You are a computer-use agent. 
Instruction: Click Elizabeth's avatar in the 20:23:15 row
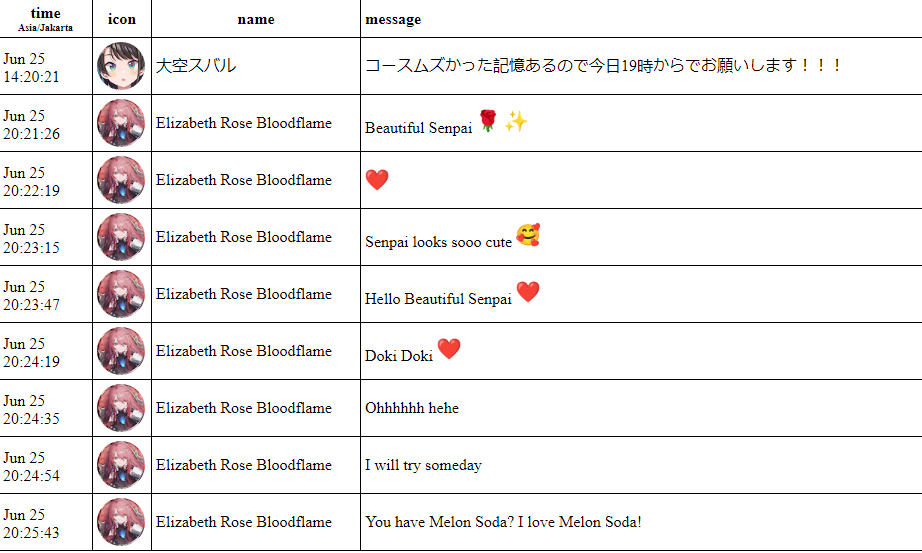pos(121,237)
